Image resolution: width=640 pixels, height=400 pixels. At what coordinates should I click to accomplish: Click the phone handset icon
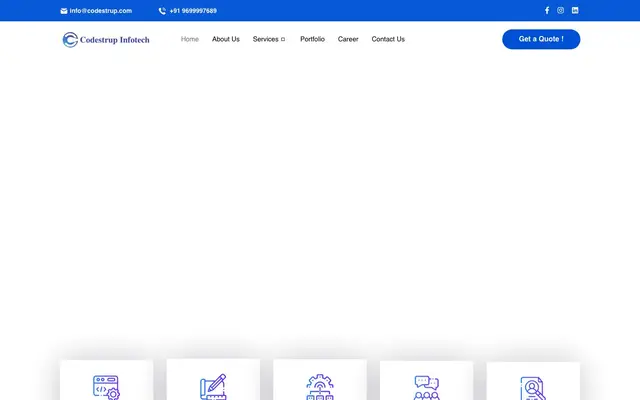pos(162,11)
